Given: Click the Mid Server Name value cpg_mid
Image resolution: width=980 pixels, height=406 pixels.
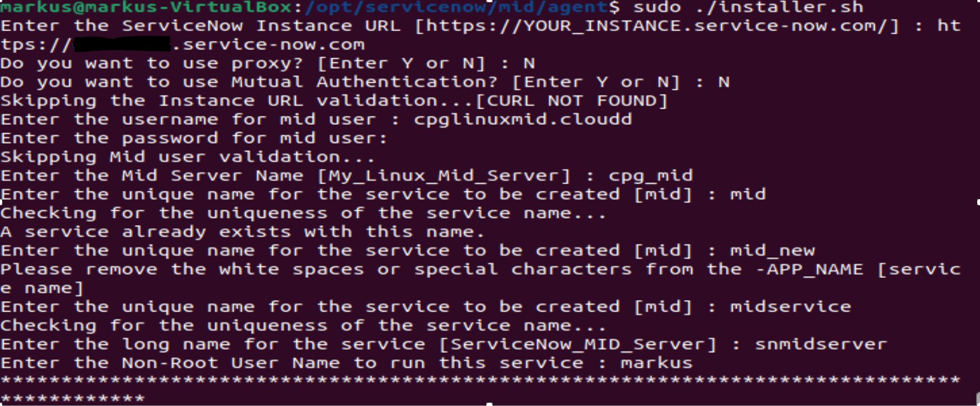Looking at the screenshot, I should point(650,176).
